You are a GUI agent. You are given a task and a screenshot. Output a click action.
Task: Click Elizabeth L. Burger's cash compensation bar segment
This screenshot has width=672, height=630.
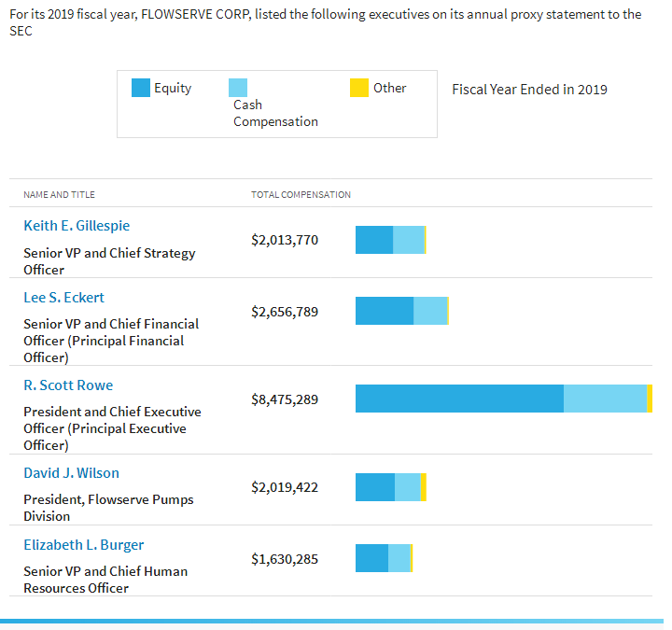click(399, 558)
